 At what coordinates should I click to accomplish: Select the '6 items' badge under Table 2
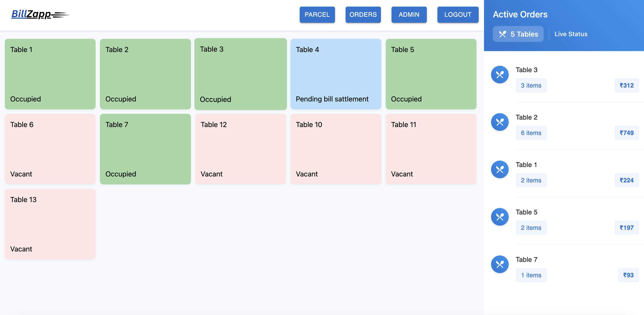pyautogui.click(x=531, y=133)
